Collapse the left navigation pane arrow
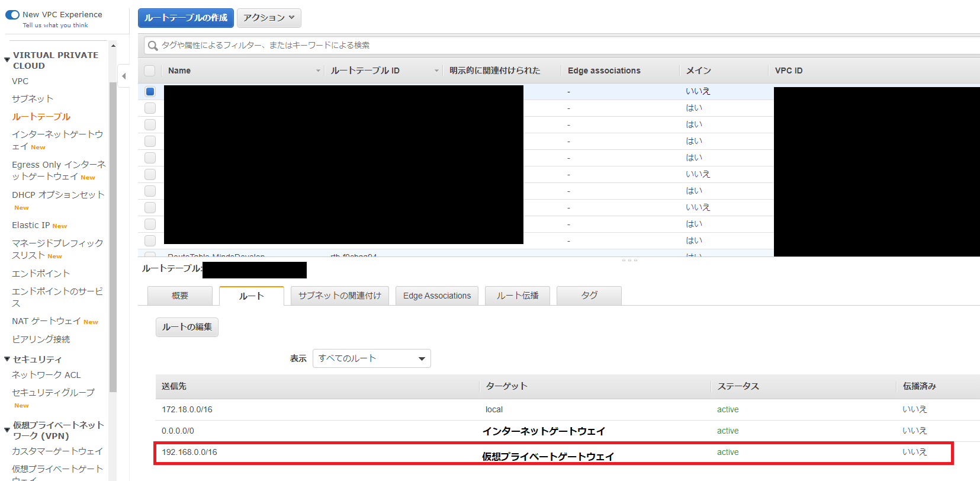The height and width of the screenshot is (481, 980). pyautogui.click(x=124, y=76)
